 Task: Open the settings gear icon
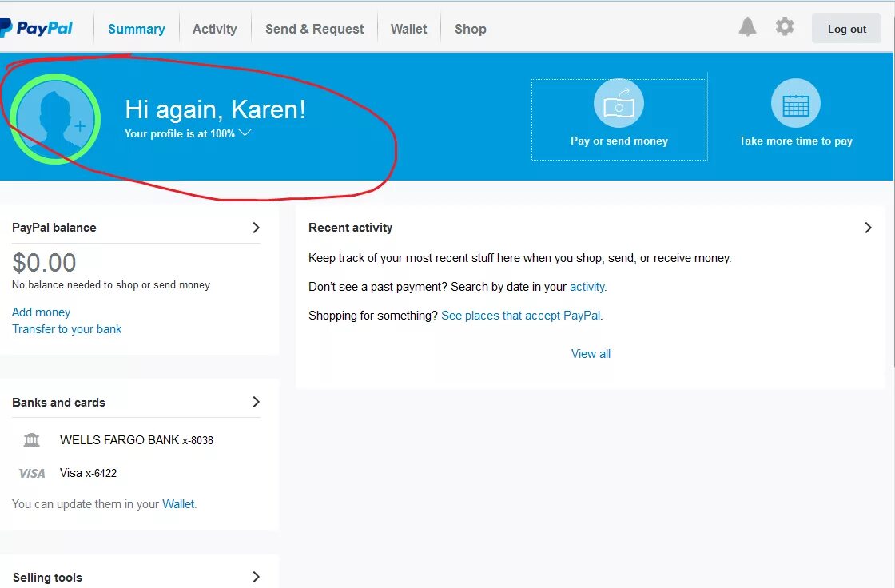tap(785, 26)
